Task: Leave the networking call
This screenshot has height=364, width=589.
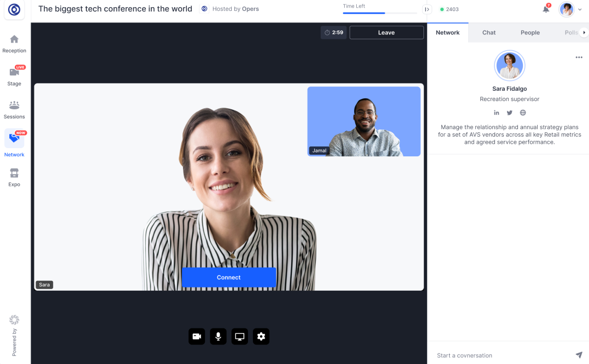Action: click(386, 32)
